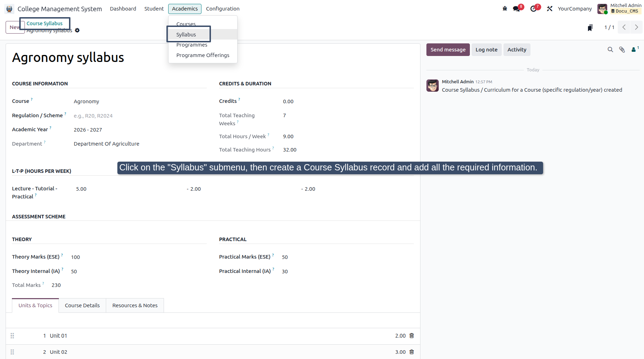The width and height of the screenshot is (644, 359).
Task: Delete Unit 01 row trash icon
Action: (412, 336)
